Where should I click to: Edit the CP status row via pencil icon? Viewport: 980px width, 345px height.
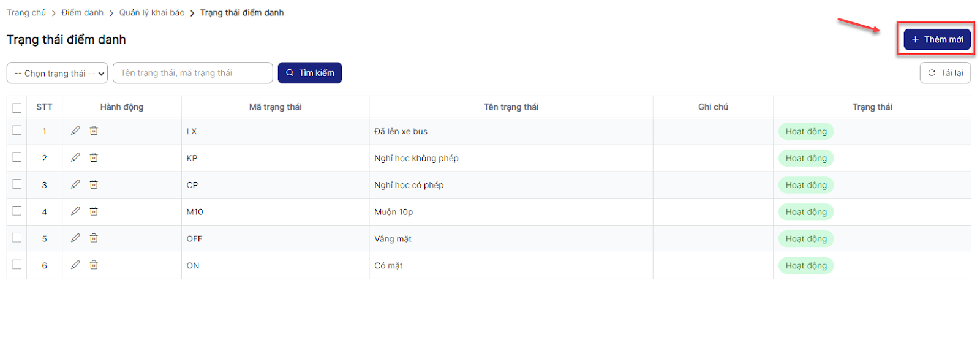(75, 184)
